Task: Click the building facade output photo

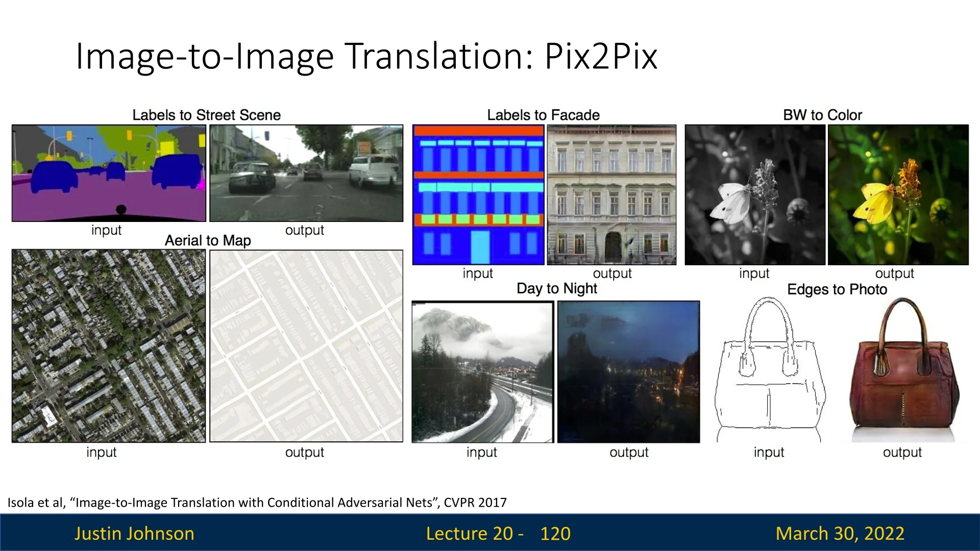Action: pyautogui.click(x=611, y=195)
